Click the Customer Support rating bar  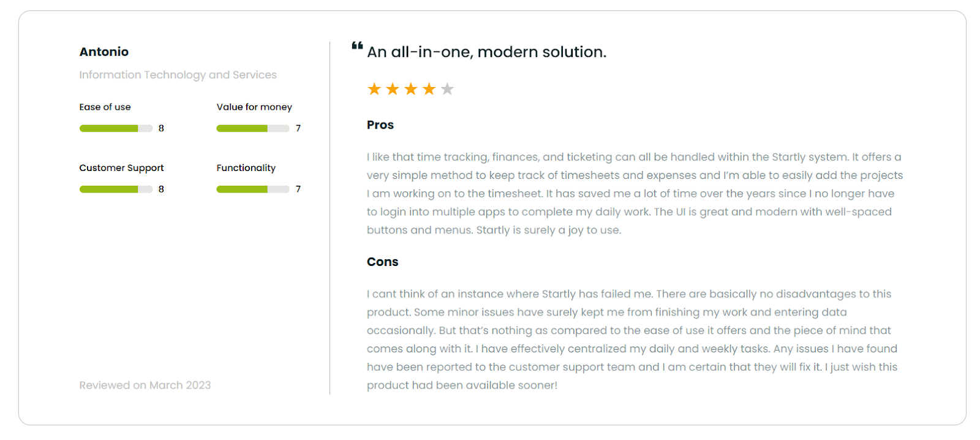(116, 189)
